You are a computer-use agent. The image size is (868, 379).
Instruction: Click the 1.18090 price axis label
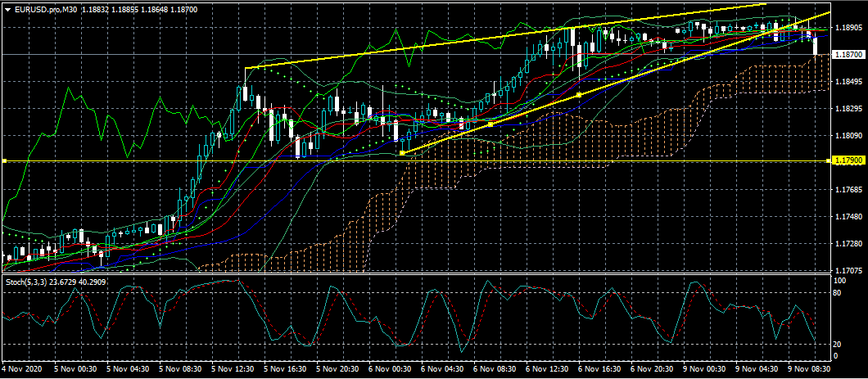(849, 136)
